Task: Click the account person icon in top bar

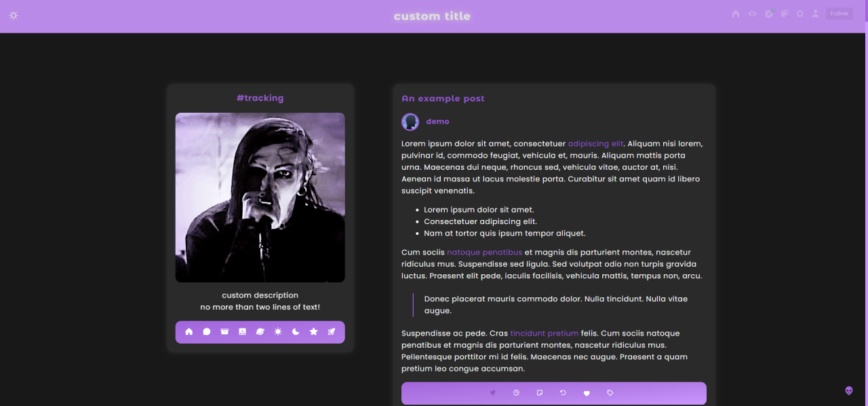Action: [816, 14]
